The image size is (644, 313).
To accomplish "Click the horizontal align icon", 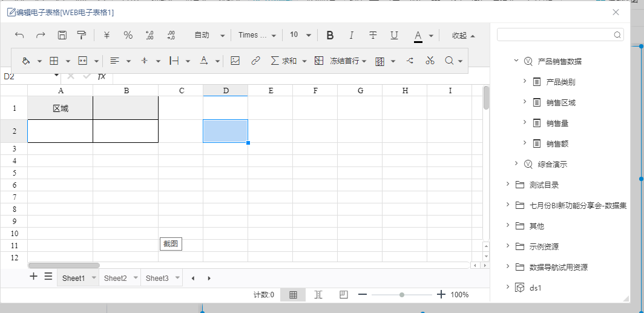I will pyautogui.click(x=114, y=61).
